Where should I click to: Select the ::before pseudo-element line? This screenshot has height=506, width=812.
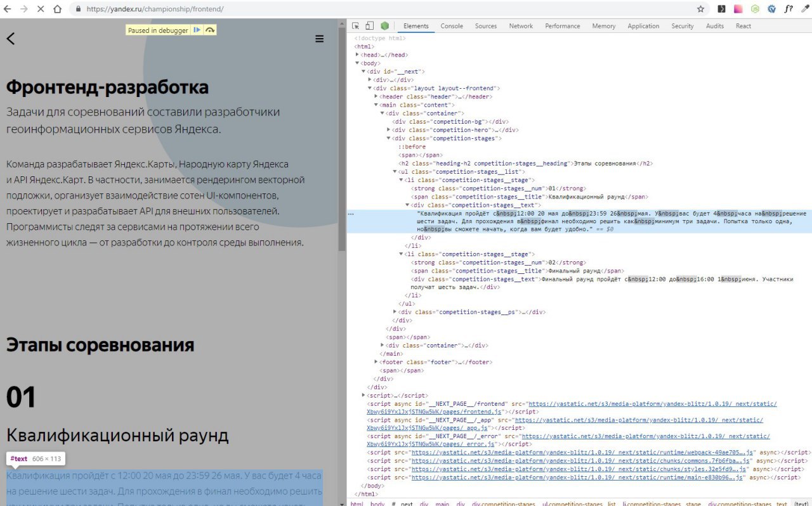(412, 146)
